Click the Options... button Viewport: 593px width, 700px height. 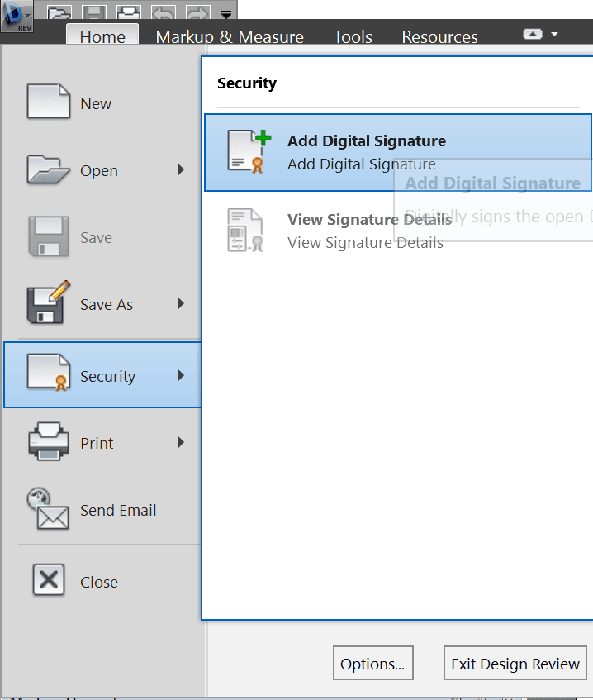coord(372,664)
